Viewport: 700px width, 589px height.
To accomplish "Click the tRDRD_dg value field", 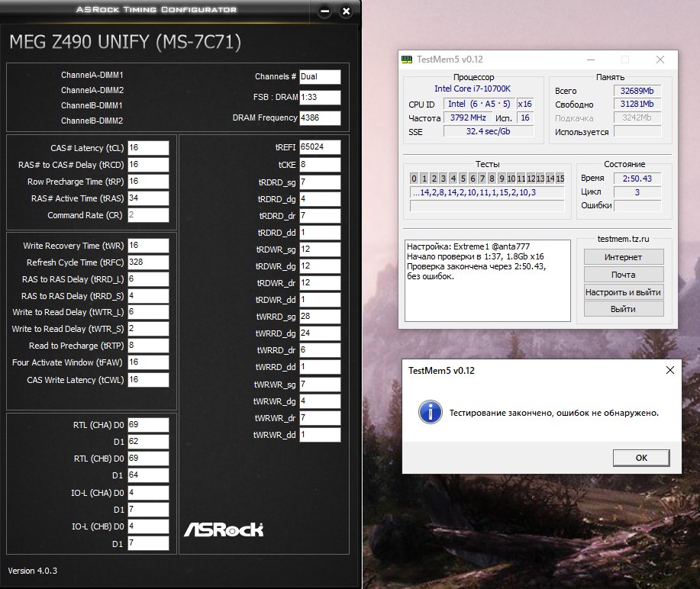I will (x=320, y=199).
